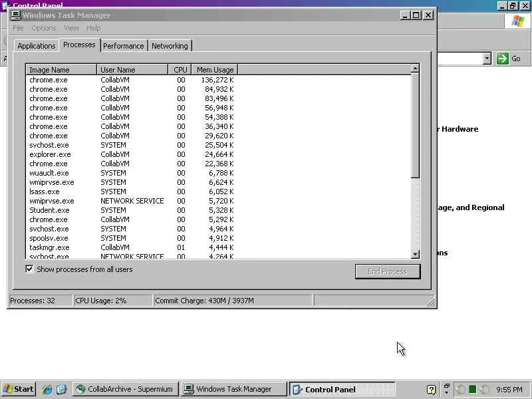Open the address bar dropdown in Control Panel

(x=487, y=59)
